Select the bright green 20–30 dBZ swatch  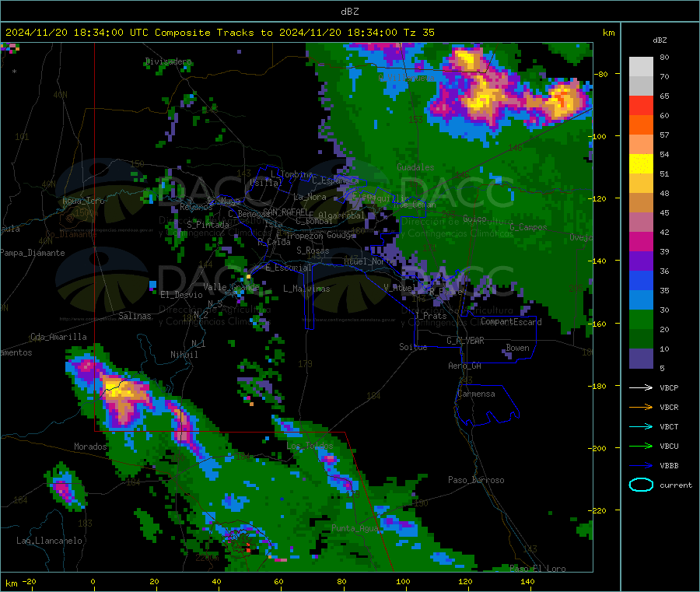tap(641, 319)
